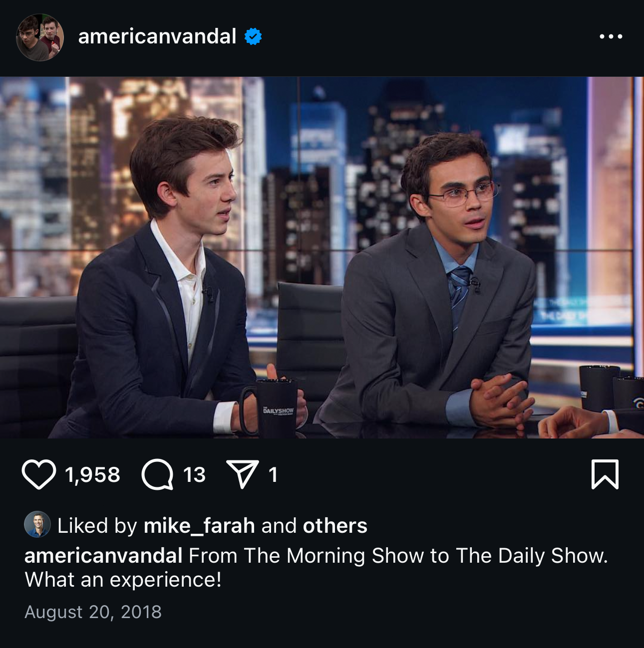Screen dimensions: 644x648
Task: Click the August 20, 2018 date stamp
Action: (93, 612)
